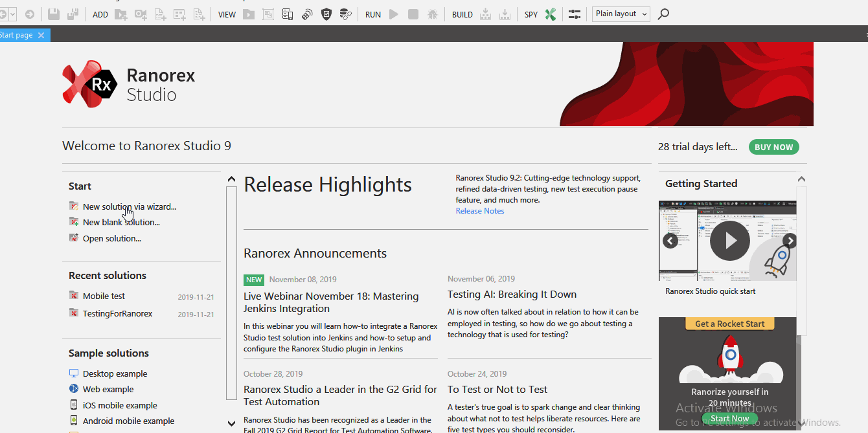This screenshot has width=868, height=433.
Task: Open Testing AI: Breaking It Down article
Action: click(x=512, y=294)
